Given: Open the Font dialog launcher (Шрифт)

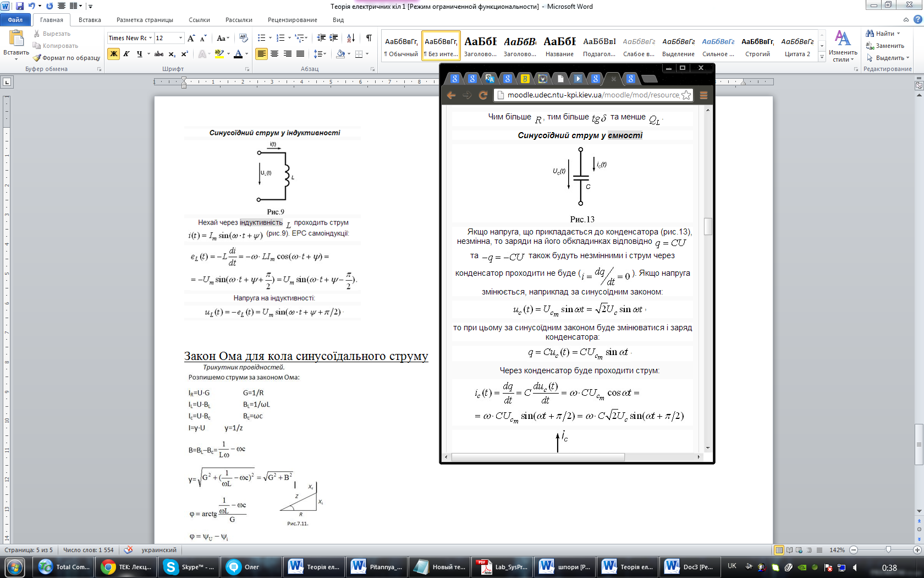Looking at the screenshot, I should pos(247,69).
